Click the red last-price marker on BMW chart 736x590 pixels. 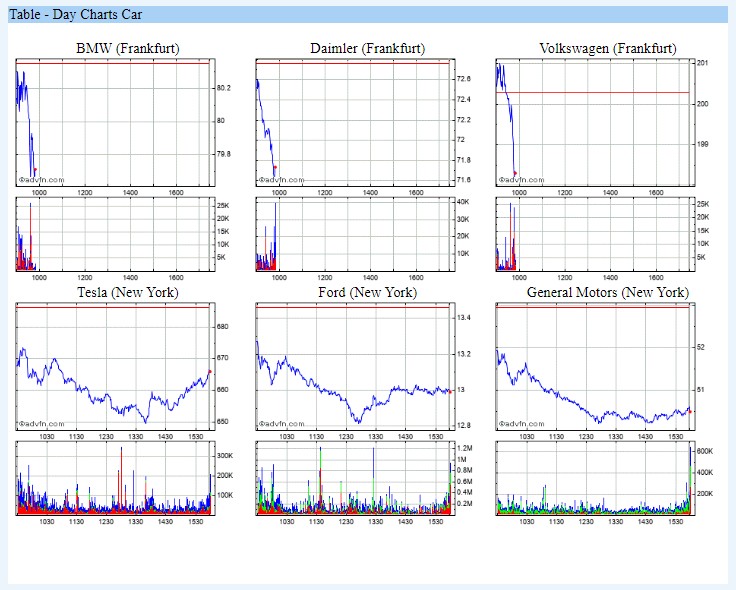[35, 169]
